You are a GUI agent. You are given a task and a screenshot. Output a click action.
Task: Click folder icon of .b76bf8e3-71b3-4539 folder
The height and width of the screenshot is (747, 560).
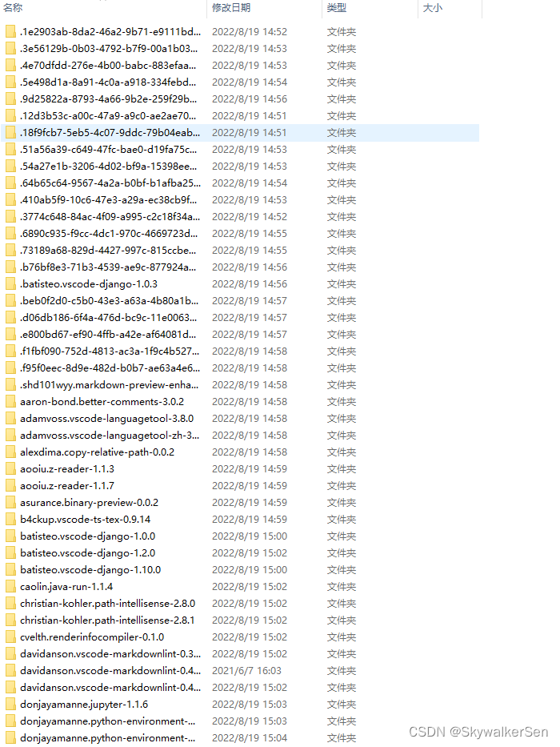(x=10, y=267)
